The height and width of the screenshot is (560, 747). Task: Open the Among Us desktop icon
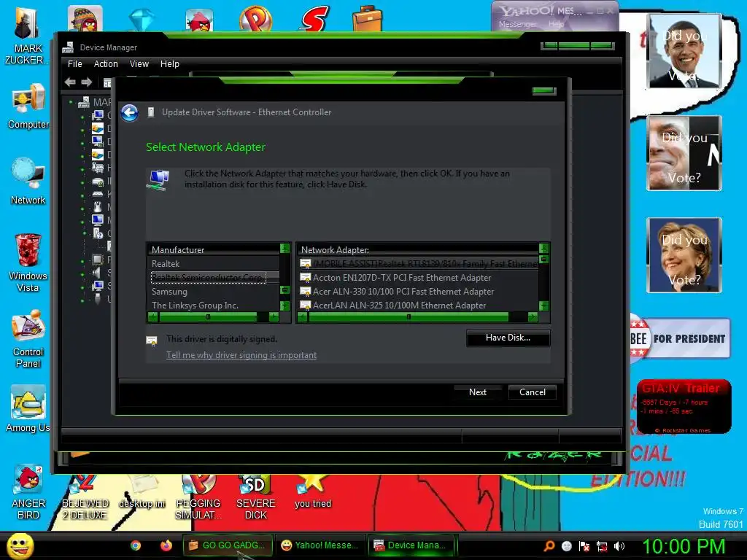(x=28, y=408)
